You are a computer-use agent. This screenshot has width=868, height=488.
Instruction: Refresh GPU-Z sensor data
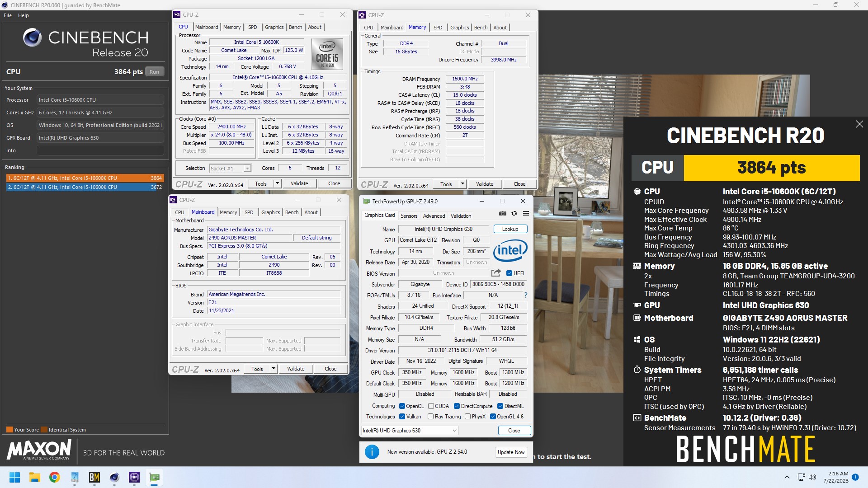pyautogui.click(x=514, y=213)
